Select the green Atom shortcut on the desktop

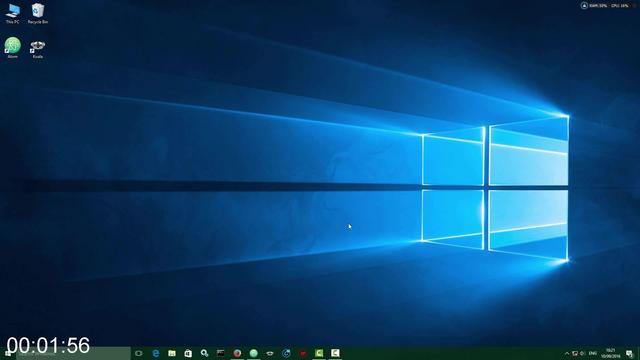pyautogui.click(x=13, y=48)
